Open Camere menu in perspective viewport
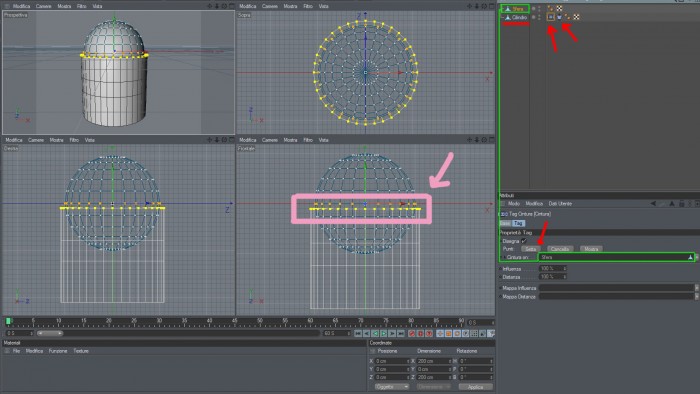 point(43,6)
